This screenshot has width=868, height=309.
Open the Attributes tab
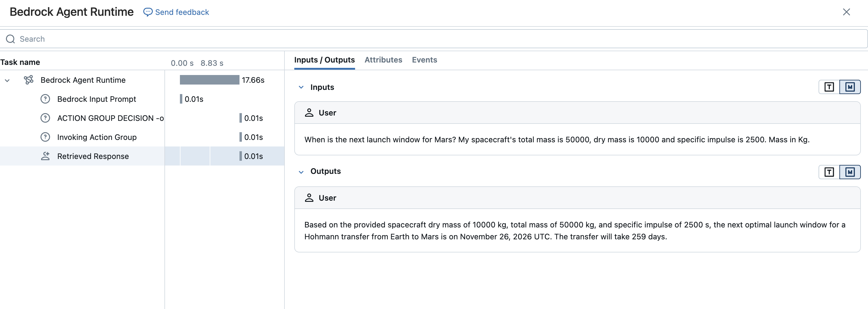pos(383,60)
